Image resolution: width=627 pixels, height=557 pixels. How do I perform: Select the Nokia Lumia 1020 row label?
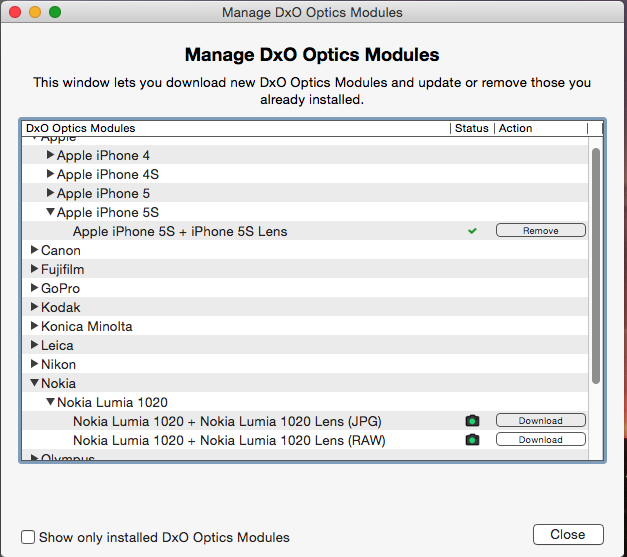pos(112,402)
